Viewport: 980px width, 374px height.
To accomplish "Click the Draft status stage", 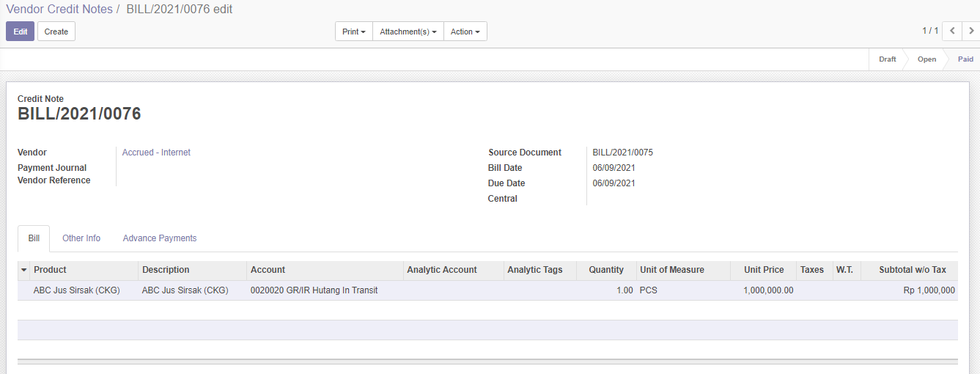I will pos(887,59).
